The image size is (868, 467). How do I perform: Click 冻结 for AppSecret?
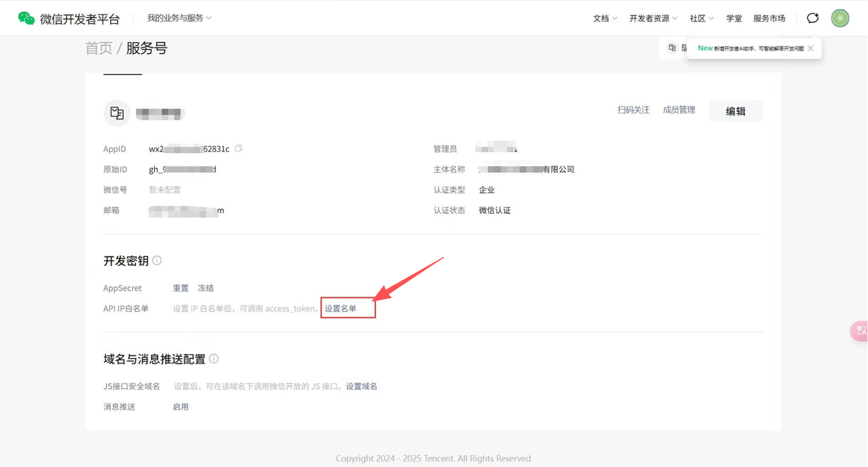[206, 288]
